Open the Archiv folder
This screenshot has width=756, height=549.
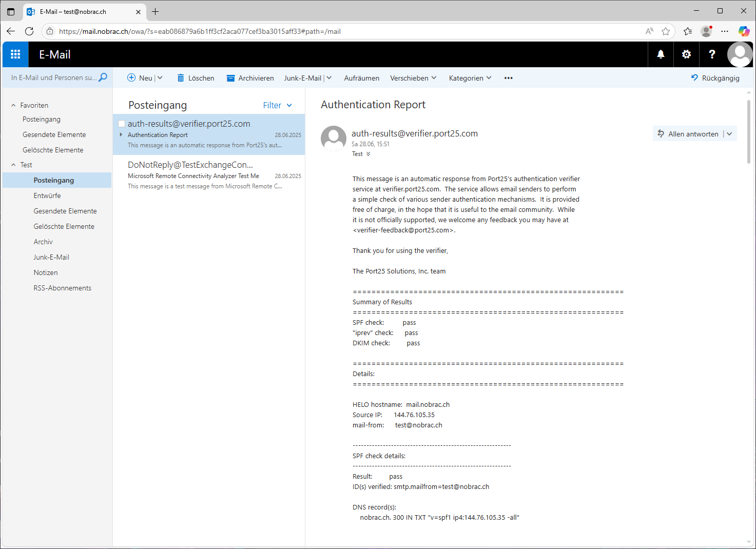coord(43,242)
